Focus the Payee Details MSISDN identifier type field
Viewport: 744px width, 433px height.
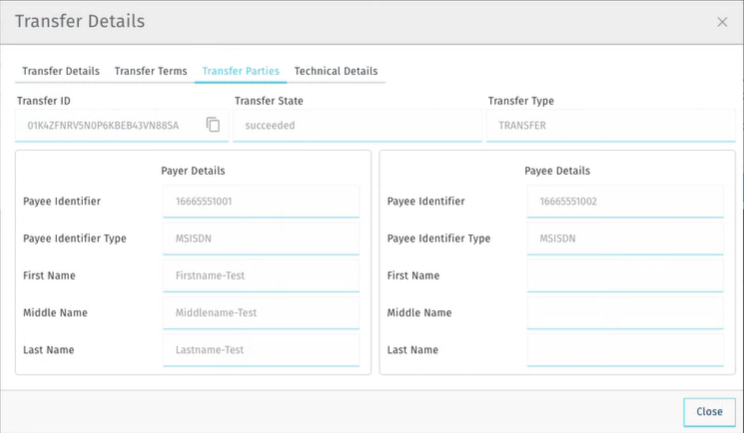coord(624,238)
